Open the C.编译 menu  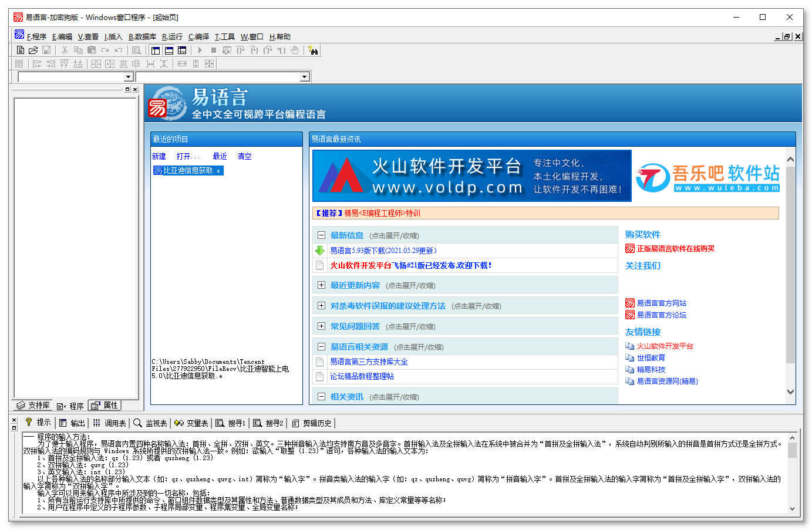click(x=198, y=36)
